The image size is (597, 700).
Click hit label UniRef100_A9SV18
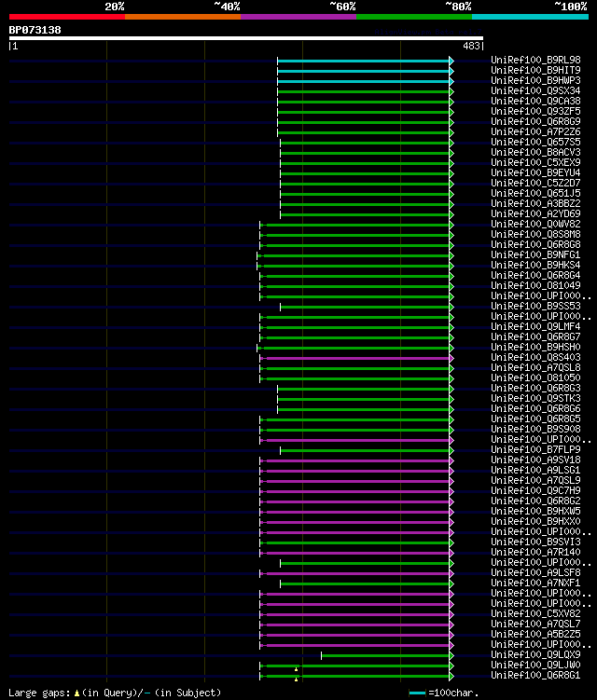[535, 460]
